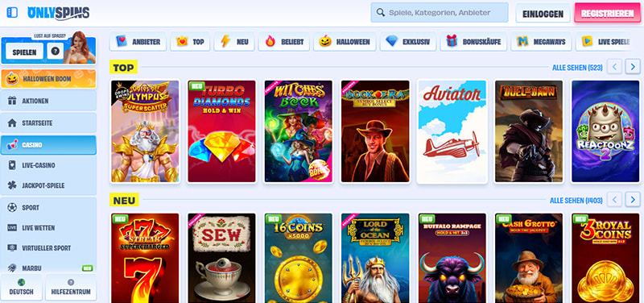Click Alle sehen (1403) link
Image resolution: width=644 pixels, height=303 pixels.
(x=576, y=200)
